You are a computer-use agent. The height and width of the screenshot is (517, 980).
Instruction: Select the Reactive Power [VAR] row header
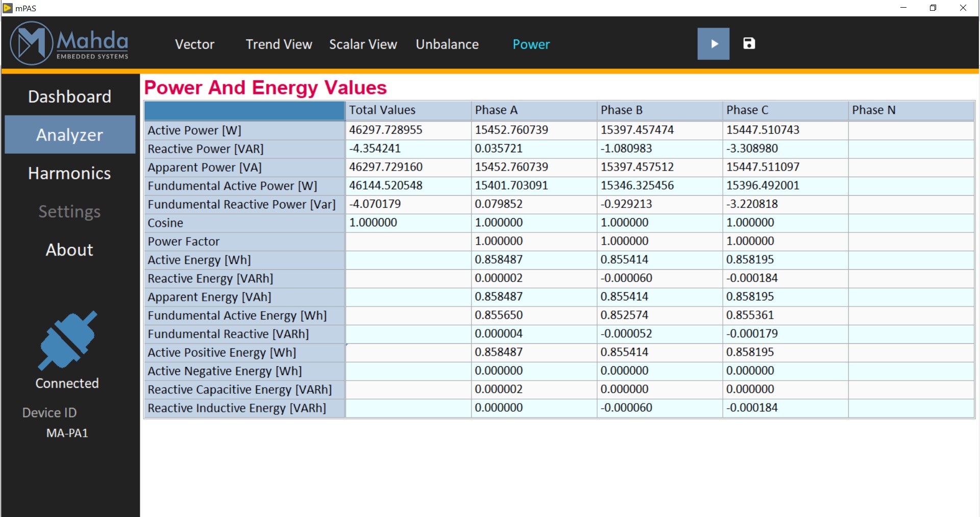pos(244,149)
